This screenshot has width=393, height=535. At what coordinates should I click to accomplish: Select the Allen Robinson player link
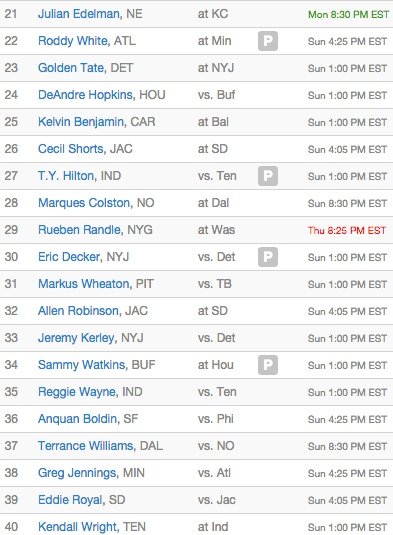point(78,310)
